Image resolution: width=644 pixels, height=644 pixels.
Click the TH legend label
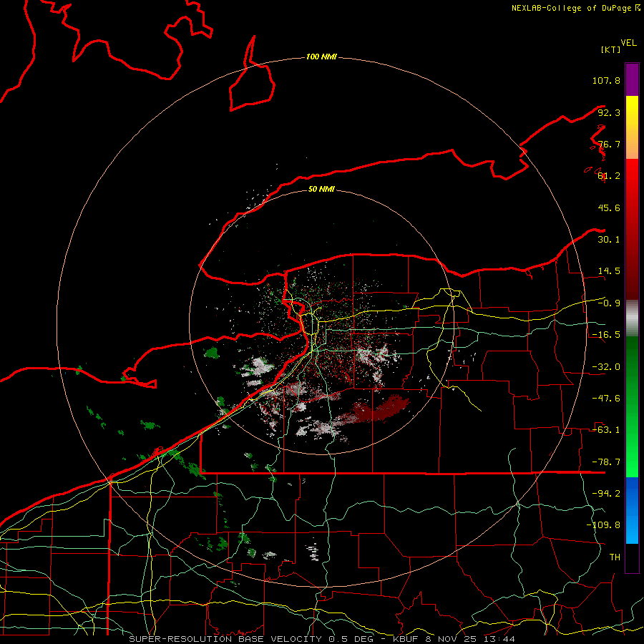coord(615,557)
